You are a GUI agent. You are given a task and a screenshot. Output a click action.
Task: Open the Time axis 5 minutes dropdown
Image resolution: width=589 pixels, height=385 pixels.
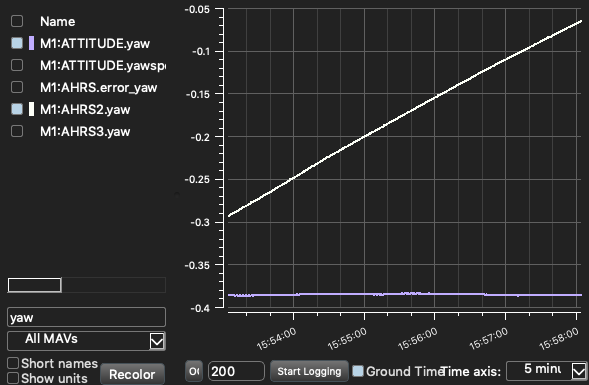click(x=547, y=371)
